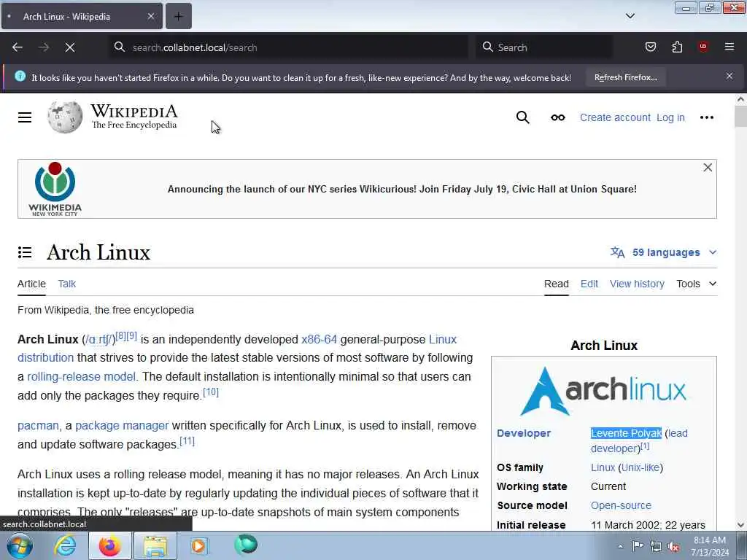The image size is (747, 560).
Task: Switch to the Talk tab
Action: pyautogui.click(x=66, y=284)
